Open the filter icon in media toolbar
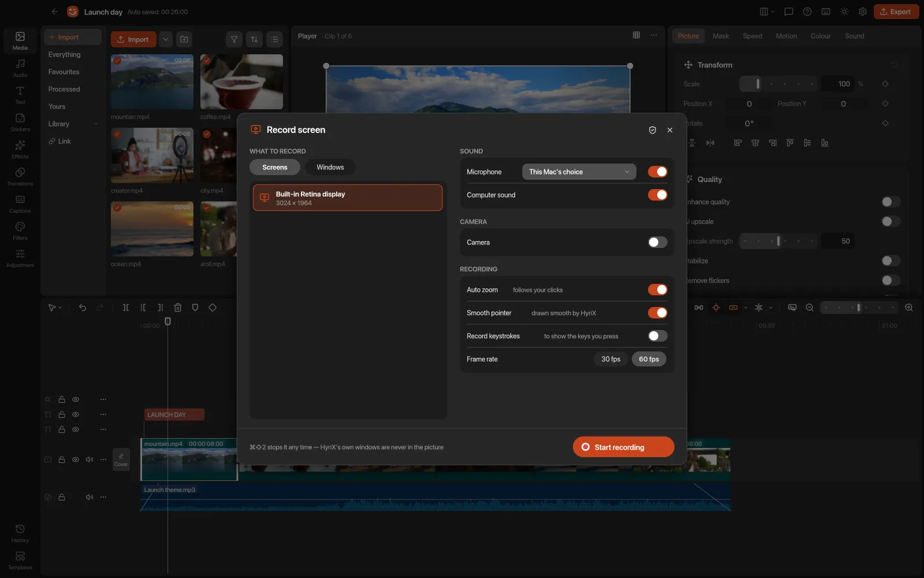The image size is (924, 578). pyautogui.click(x=234, y=39)
